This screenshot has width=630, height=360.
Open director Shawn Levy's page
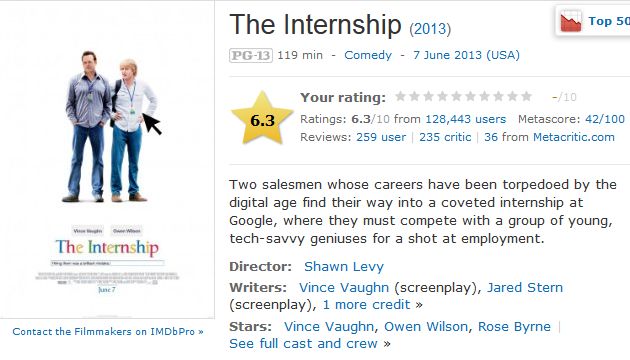click(x=344, y=266)
